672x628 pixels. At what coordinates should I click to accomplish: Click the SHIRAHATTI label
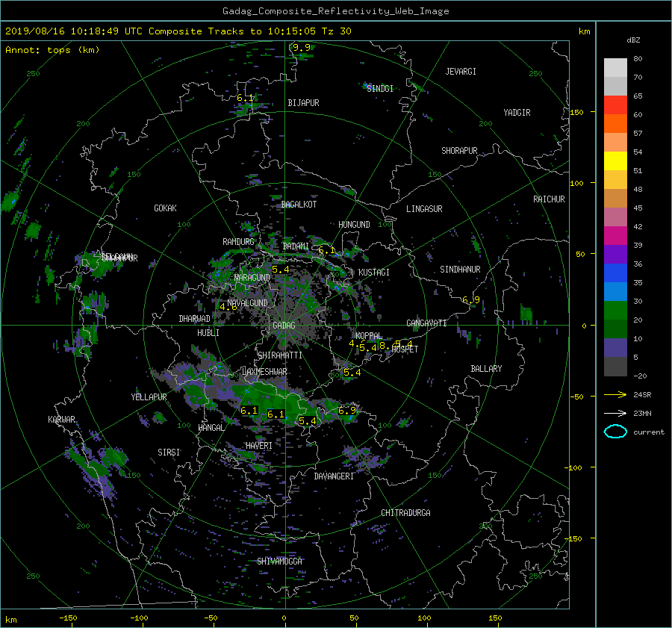(280, 355)
